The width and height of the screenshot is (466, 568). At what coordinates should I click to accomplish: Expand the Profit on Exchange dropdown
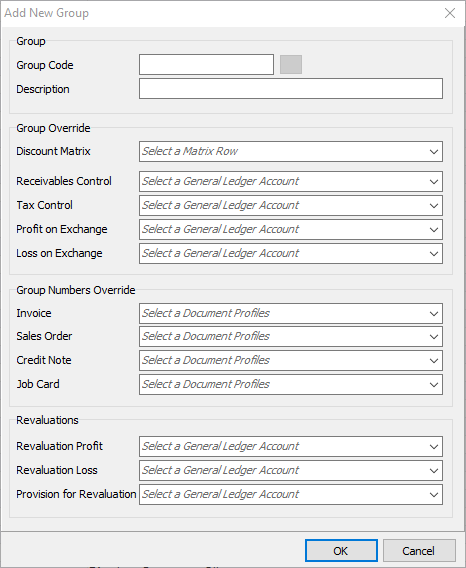(291, 229)
